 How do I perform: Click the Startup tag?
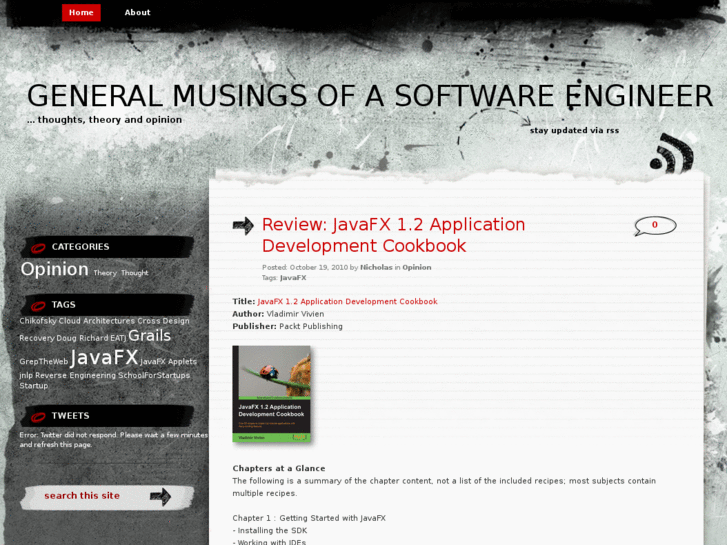[33, 385]
